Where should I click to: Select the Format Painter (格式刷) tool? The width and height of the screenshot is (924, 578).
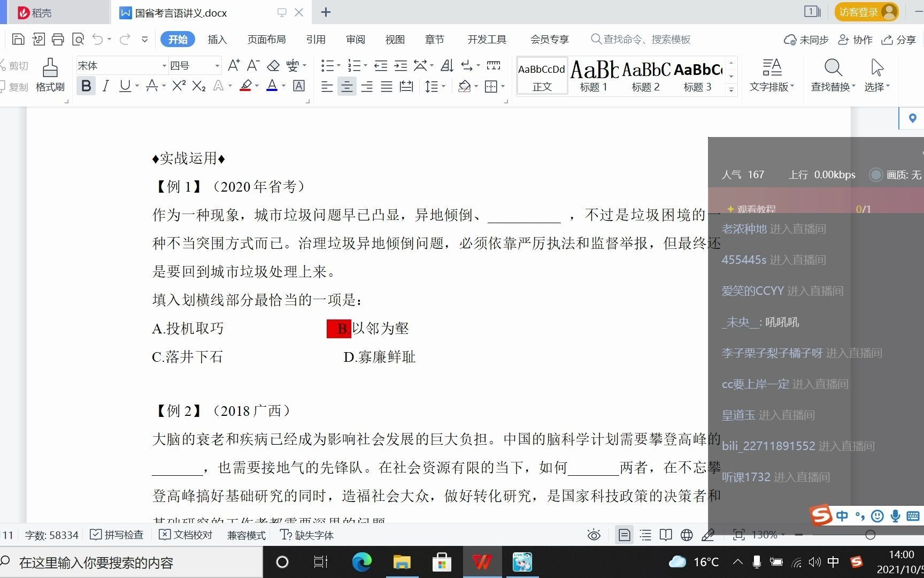(x=50, y=75)
